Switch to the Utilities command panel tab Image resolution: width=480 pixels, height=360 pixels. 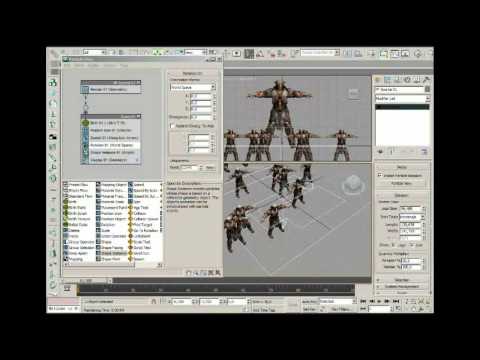point(426,80)
